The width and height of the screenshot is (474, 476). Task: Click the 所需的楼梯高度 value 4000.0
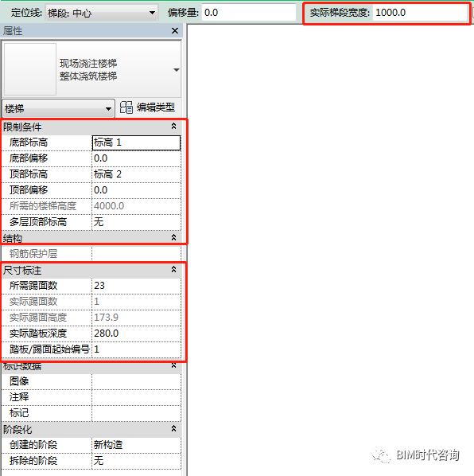point(136,206)
